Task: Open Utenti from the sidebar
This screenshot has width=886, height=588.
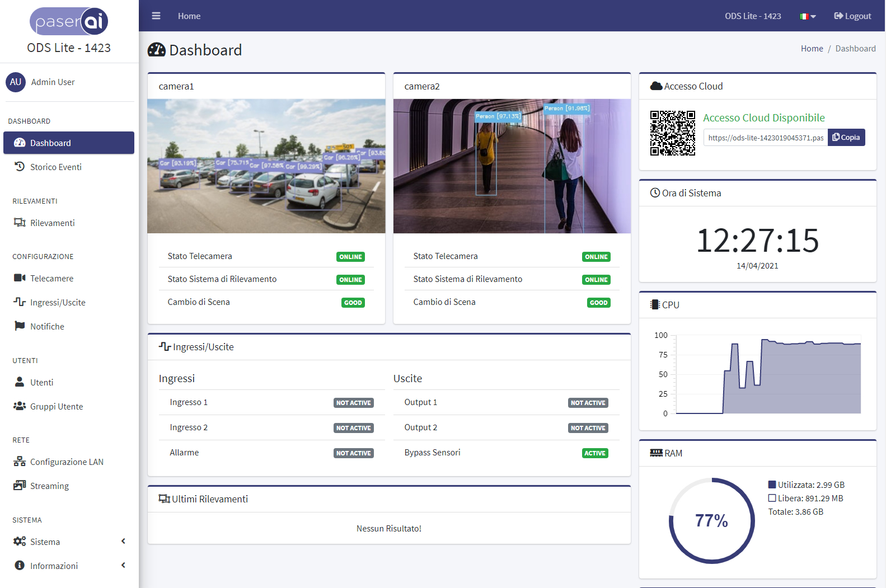Action: [42, 383]
